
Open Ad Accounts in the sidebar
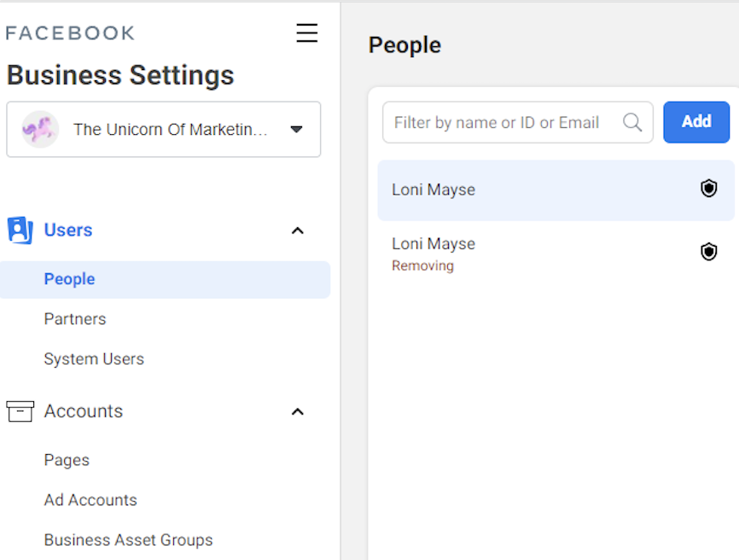[90, 500]
